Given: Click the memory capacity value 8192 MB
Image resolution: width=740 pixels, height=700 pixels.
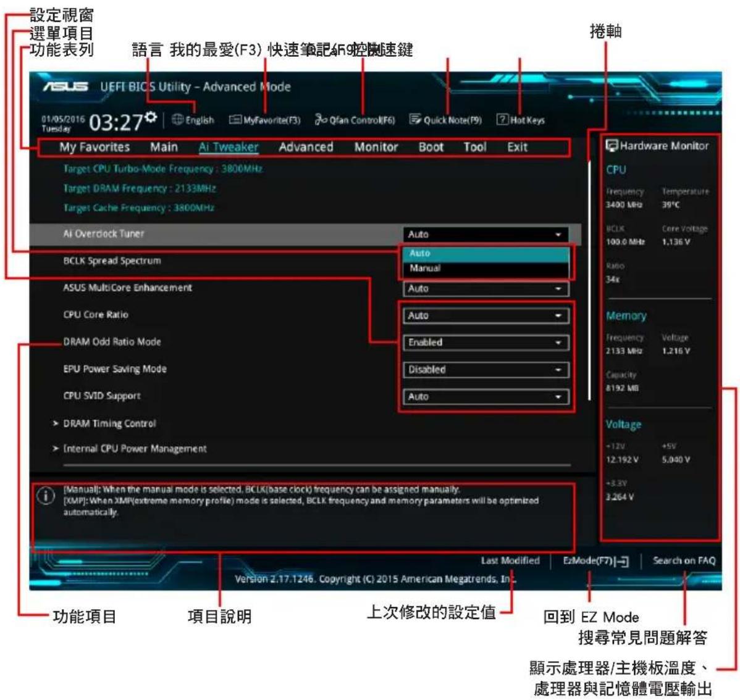Looking at the screenshot, I should (622, 388).
